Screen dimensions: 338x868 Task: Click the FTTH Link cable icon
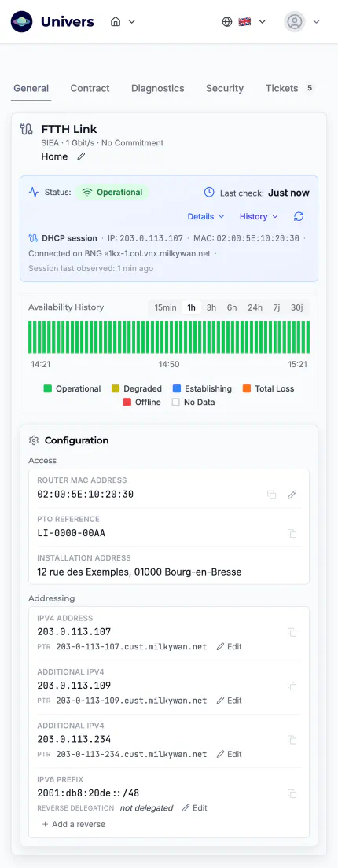(x=27, y=130)
